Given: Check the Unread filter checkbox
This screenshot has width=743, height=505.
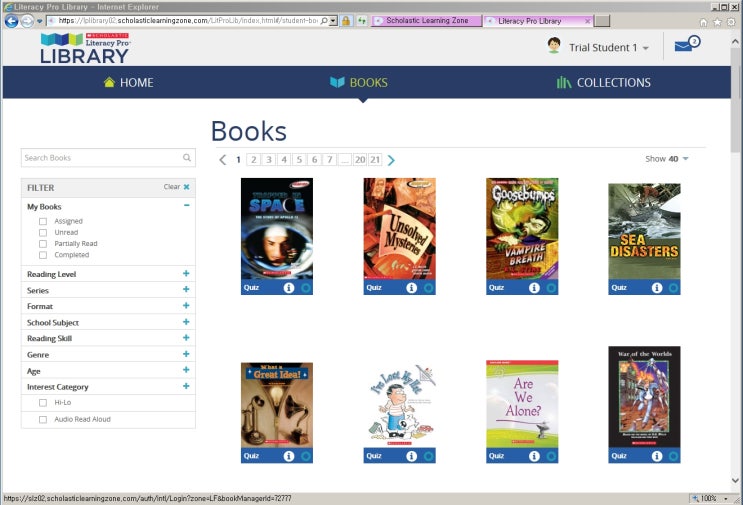Looking at the screenshot, I should [x=43, y=233].
